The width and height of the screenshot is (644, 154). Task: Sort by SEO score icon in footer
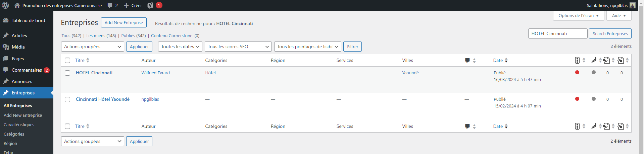coord(580,126)
